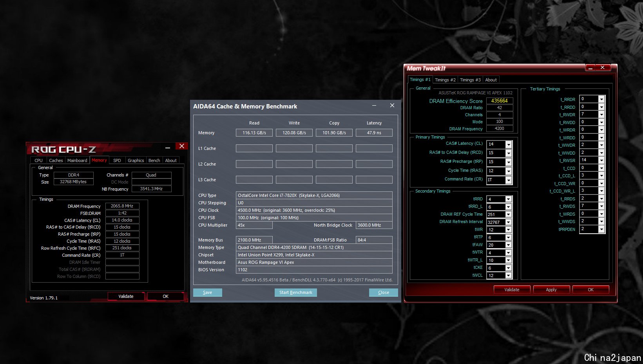Switch to Timings #3 tab in Mem TweakIt

pos(470,80)
